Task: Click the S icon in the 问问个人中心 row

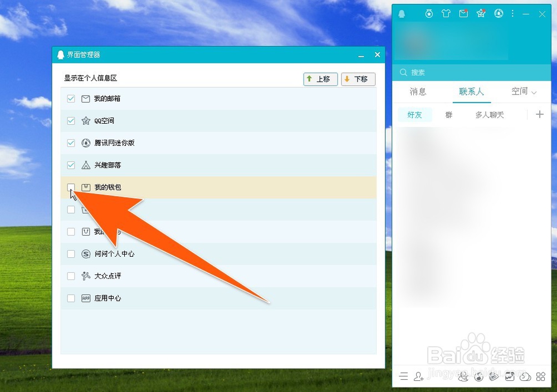Action: [x=86, y=254]
